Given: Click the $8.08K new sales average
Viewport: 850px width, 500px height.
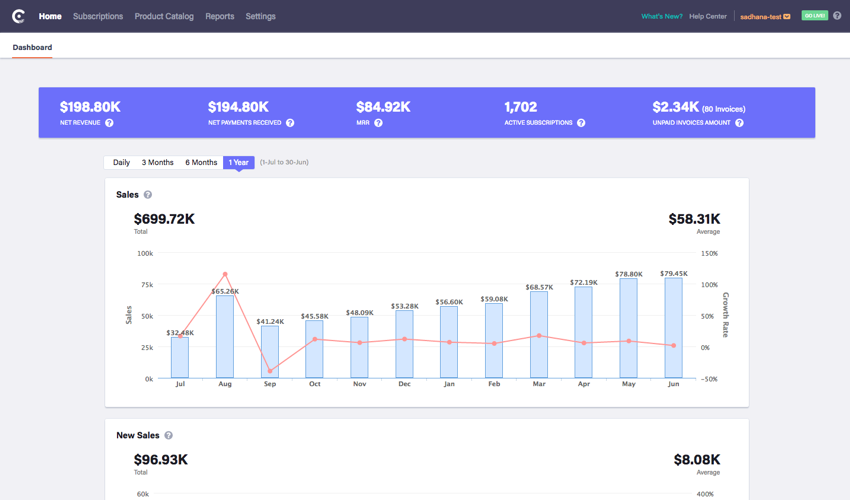Looking at the screenshot, I should point(697,460).
